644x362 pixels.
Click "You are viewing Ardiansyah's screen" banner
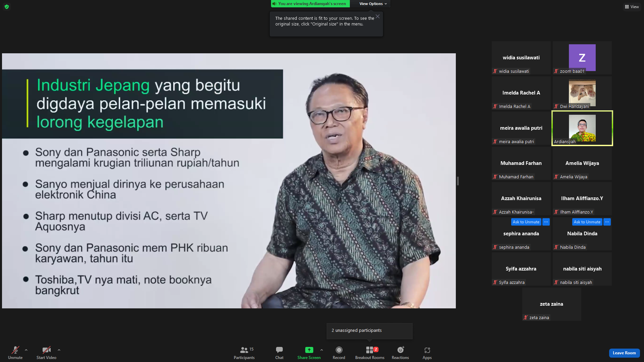point(310,4)
